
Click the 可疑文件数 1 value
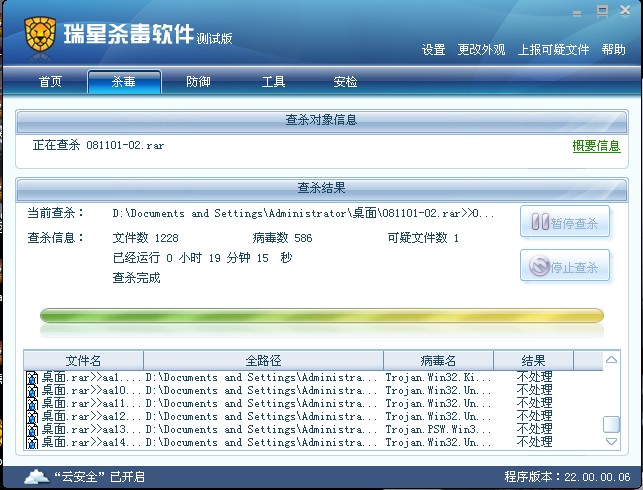(x=423, y=238)
